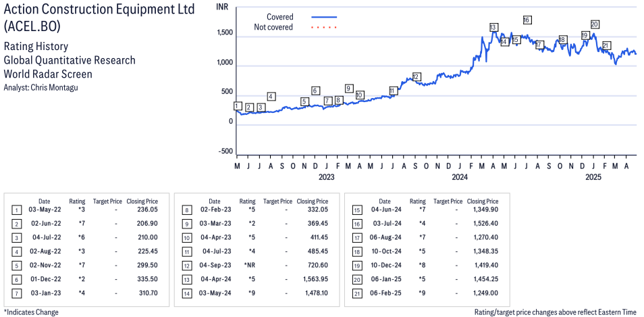Click the *NR rating cell

[251, 265]
